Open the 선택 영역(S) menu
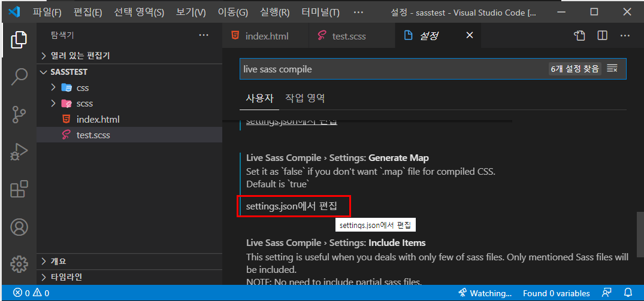Screen dimensions: 644x301 pyautogui.click(x=139, y=13)
